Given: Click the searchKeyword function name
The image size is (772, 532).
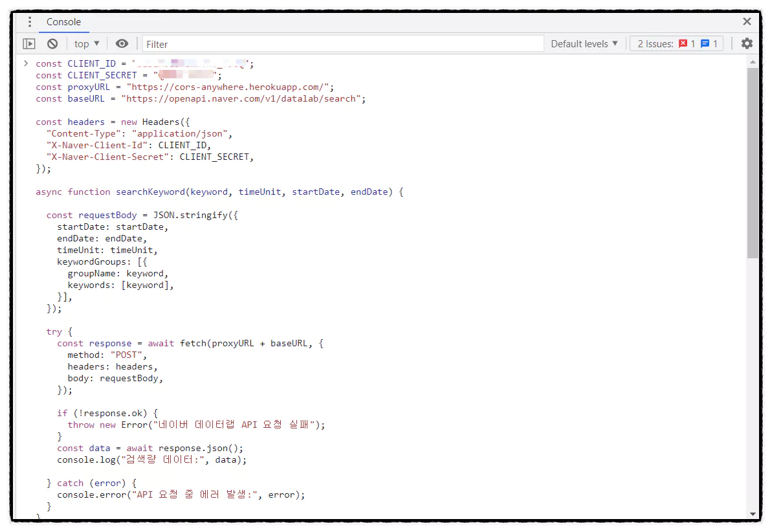Looking at the screenshot, I should (150, 192).
